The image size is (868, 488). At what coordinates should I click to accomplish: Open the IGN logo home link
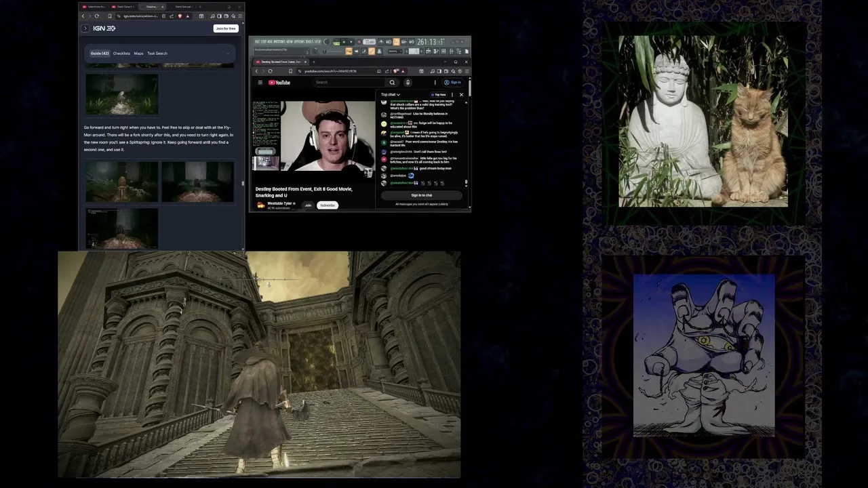point(104,28)
